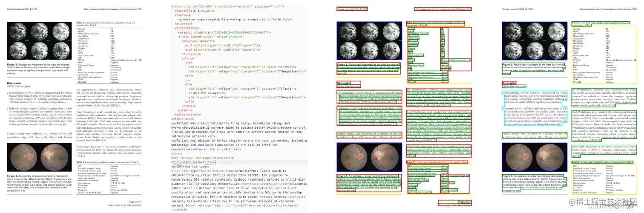Click the red-boxed 'Cases Journal 2009' header
Image resolution: width=644 pixels, height=213 pixels.
[351, 9]
